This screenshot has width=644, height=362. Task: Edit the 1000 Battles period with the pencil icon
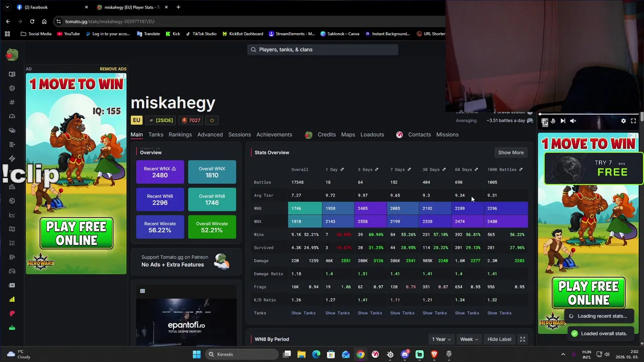coord(521,169)
